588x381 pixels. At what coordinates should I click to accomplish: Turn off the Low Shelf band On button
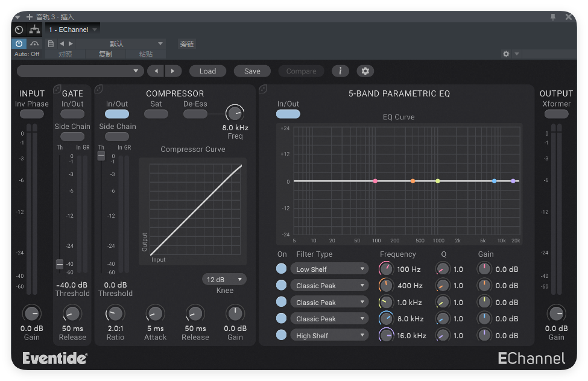[x=281, y=268]
